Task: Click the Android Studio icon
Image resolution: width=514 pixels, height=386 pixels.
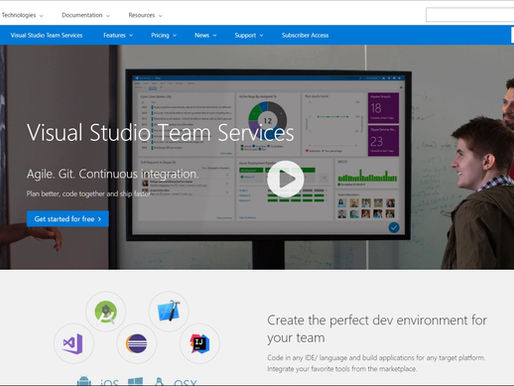Action: tap(106, 312)
